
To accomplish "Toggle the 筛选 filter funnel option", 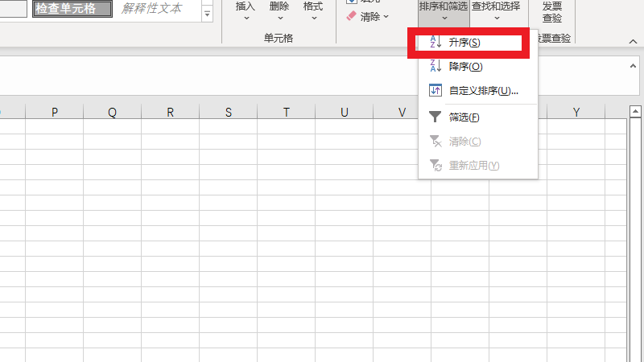I will pyautogui.click(x=463, y=117).
